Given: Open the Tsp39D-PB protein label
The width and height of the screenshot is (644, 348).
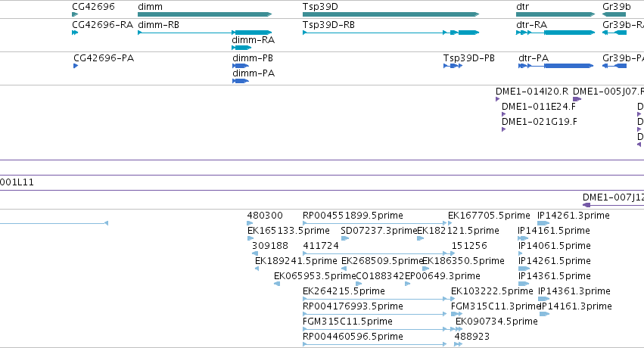Looking at the screenshot, I should coord(469,57).
